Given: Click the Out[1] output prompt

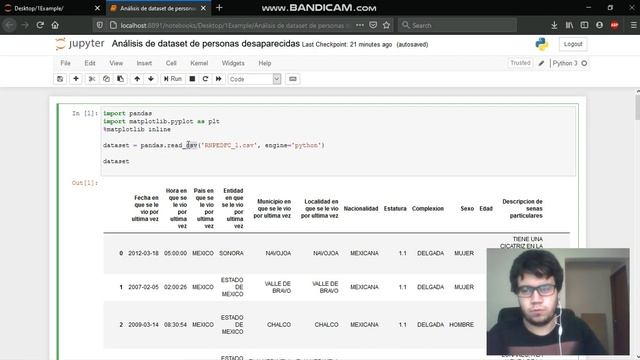Looking at the screenshot, I should tap(85, 183).
